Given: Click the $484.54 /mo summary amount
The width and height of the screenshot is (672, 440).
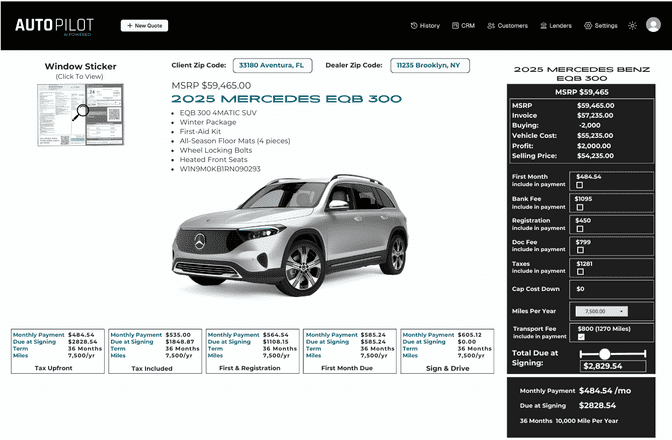Looking at the screenshot, I should [605, 391].
